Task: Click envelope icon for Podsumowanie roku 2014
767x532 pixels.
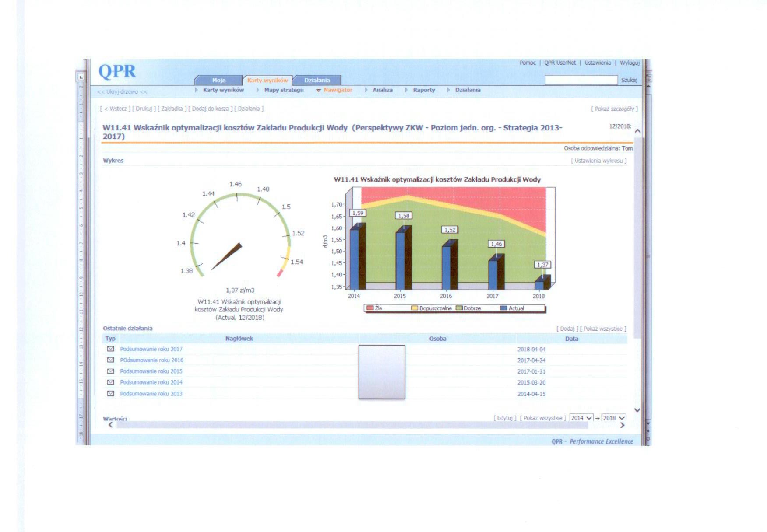Action: (111, 382)
